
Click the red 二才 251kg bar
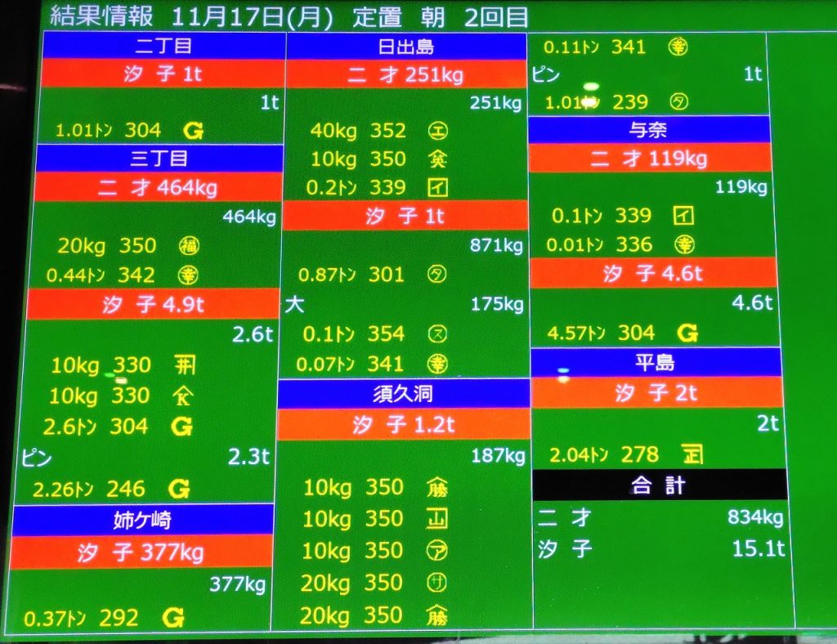tap(405, 75)
